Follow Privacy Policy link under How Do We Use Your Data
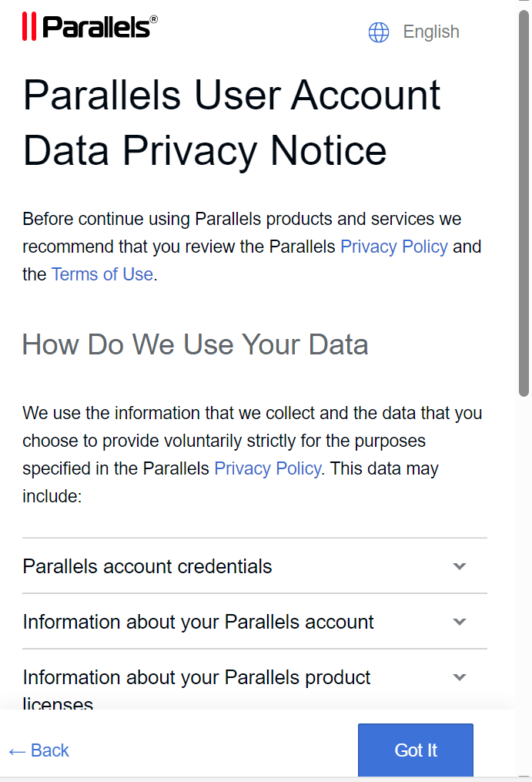Image resolution: width=532 pixels, height=782 pixels. point(267,468)
